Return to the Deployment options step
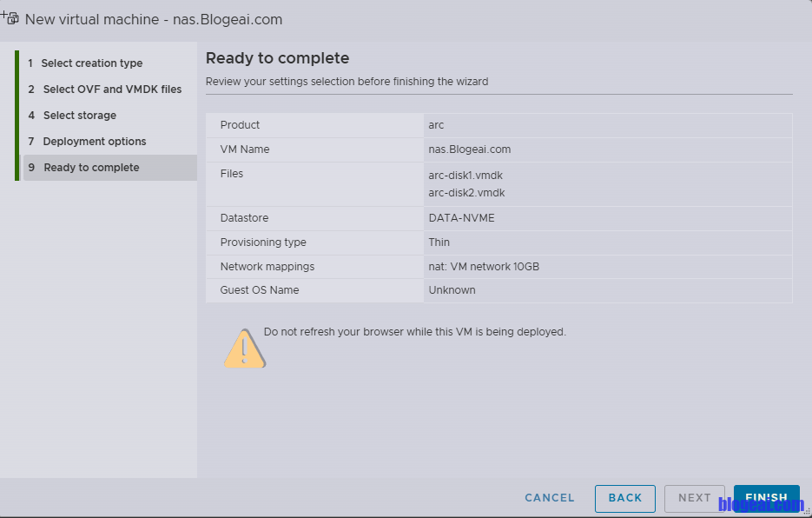812x518 pixels. click(x=94, y=142)
